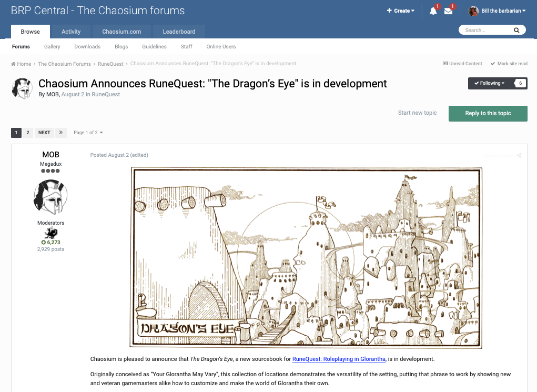Screen dimensions: 537x392
Task: Click the RuneQuest breadcrumb link
Action: pos(110,64)
